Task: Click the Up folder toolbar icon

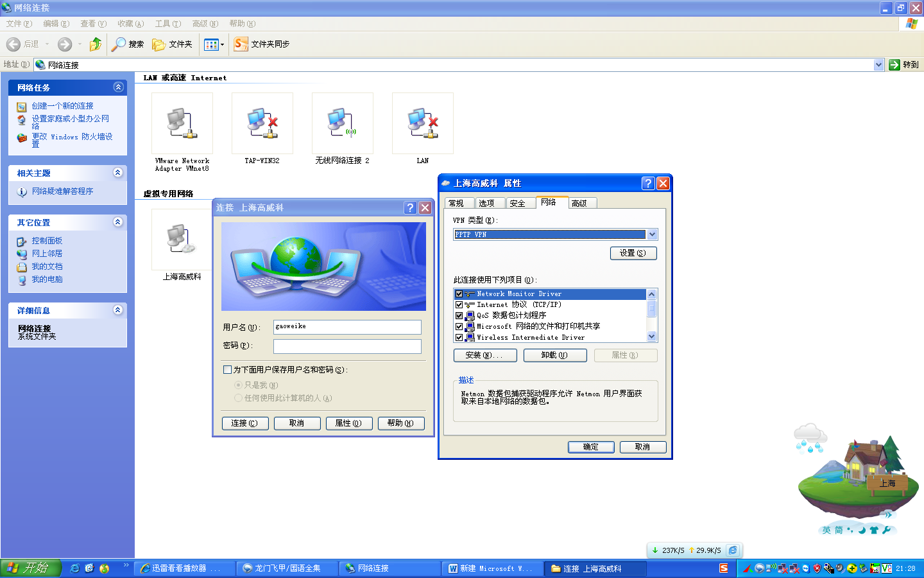Action: 96,44
